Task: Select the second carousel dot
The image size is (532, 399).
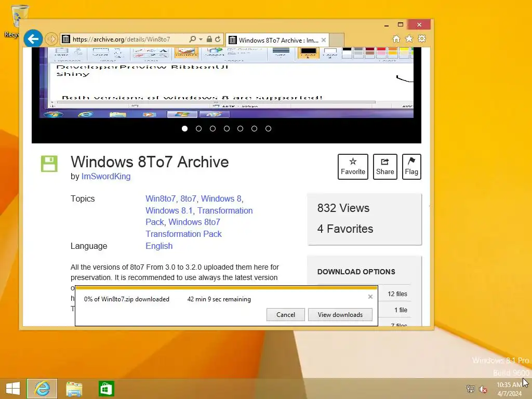Action: (x=199, y=129)
